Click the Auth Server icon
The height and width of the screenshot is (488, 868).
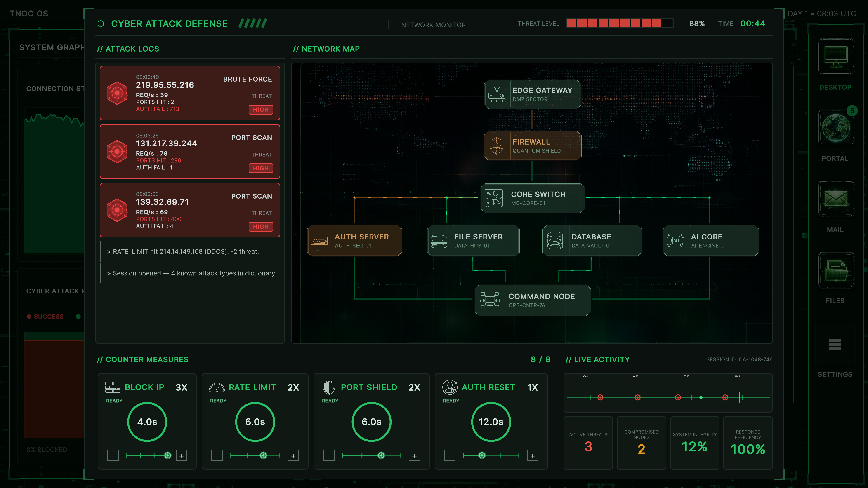pos(319,240)
